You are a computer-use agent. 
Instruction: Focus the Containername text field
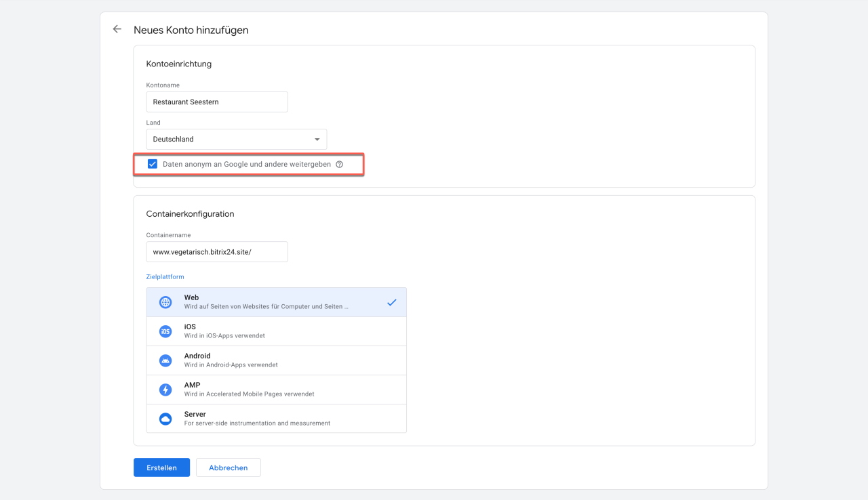pos(217,252)
